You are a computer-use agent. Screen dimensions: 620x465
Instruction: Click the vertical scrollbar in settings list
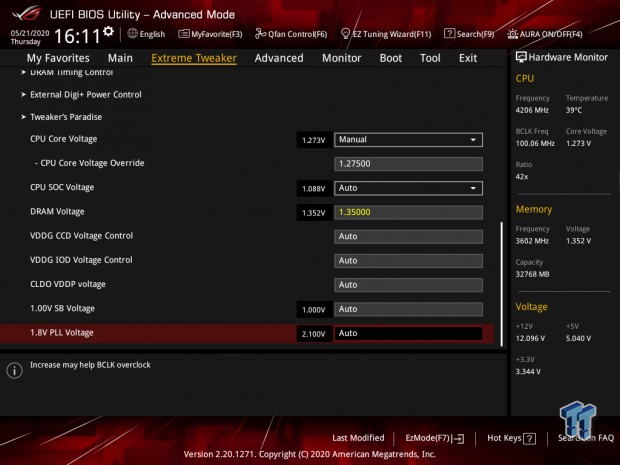(502, 284)
